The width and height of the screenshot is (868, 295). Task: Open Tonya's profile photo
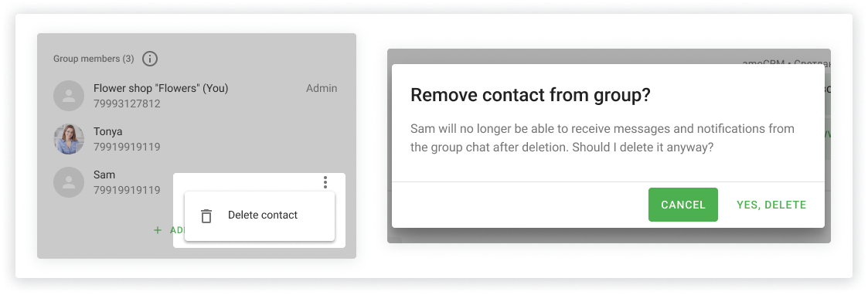(69, 139)
